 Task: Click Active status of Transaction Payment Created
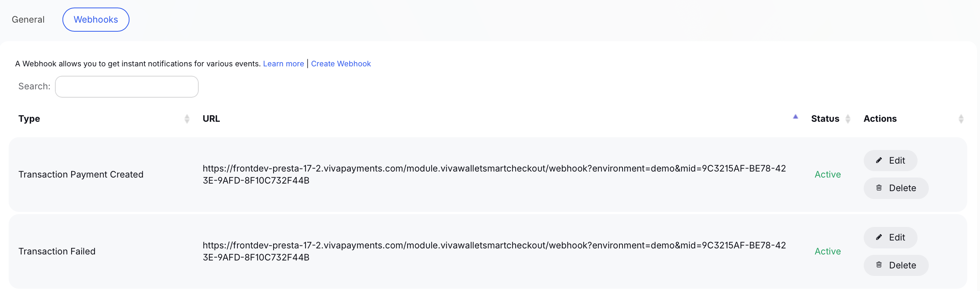pyautogui.click(x=828, y=175)
